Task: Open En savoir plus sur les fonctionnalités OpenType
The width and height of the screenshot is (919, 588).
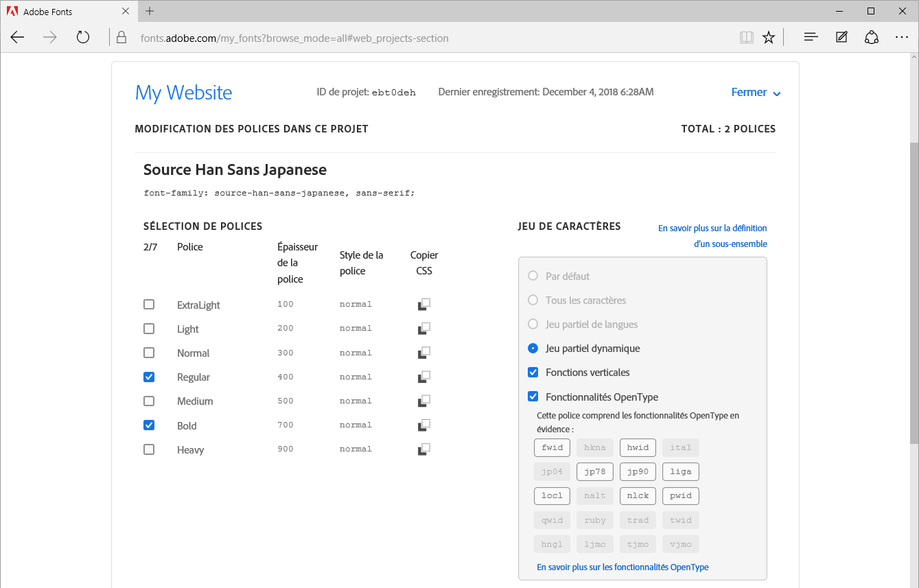Action: pos(623,567)
